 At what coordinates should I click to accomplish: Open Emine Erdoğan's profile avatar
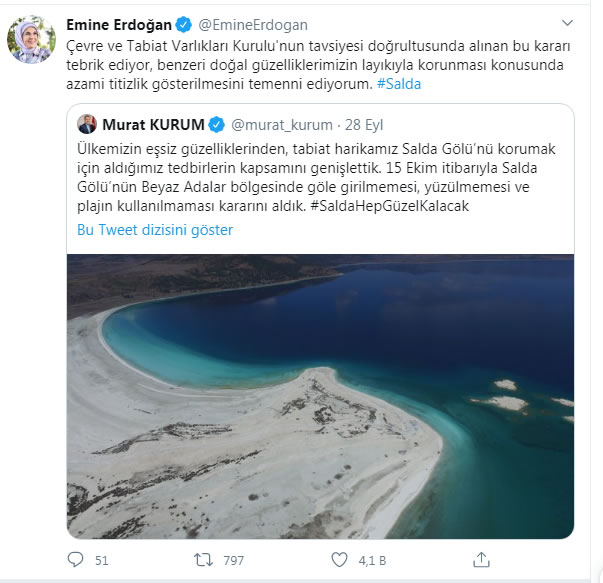point(32,39)
